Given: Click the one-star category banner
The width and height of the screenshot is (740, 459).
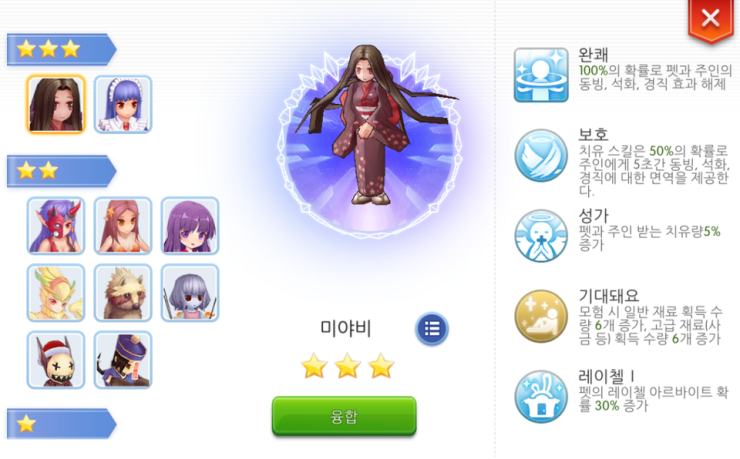Looking at the screenshot, I should (61, 424).
